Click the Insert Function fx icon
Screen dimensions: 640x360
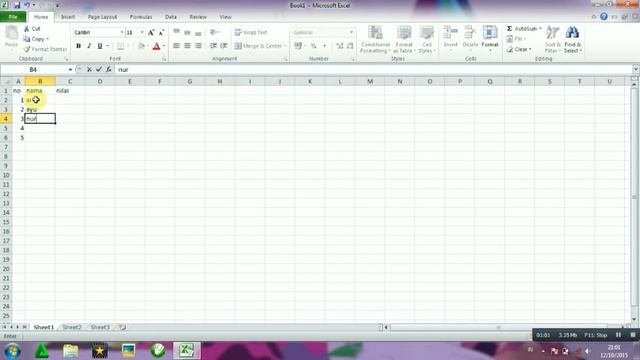(x=109, y=70)
